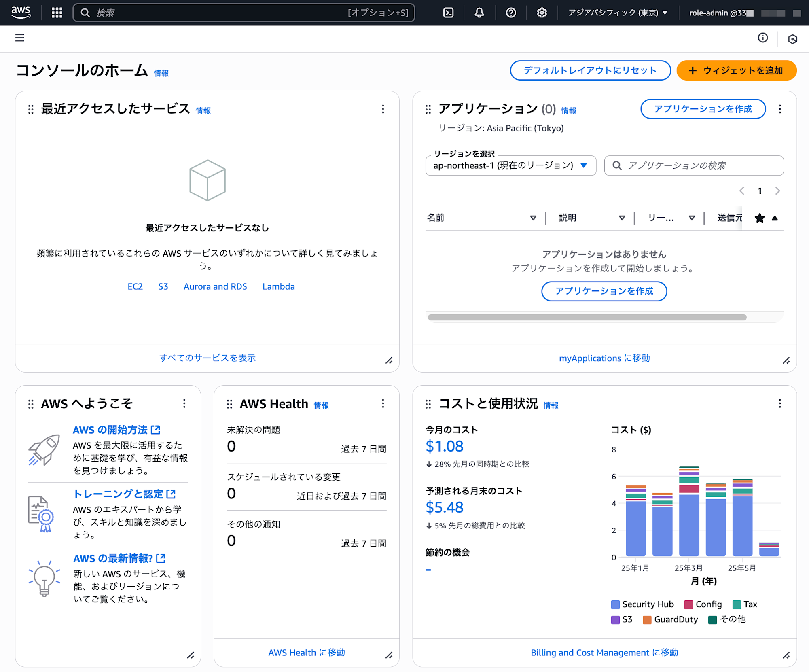Open the help question mark icon
Screen dimensions: 809x672
pyautogui.click(x=511, y=13)
